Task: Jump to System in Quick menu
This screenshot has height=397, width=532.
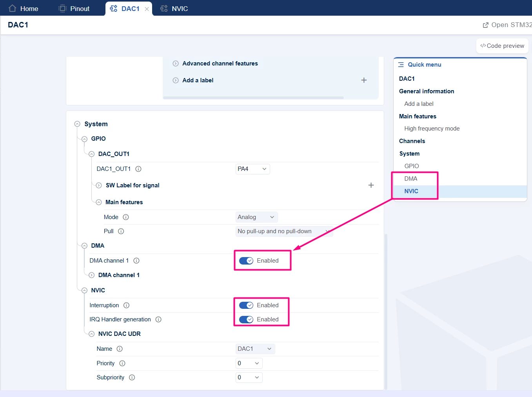Action: (409, 154)
